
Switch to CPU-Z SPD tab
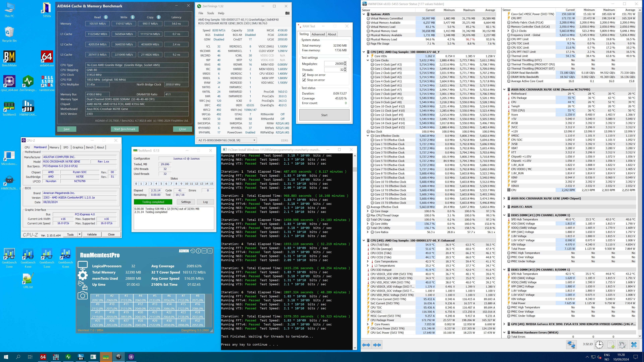(x=66, y=147)
